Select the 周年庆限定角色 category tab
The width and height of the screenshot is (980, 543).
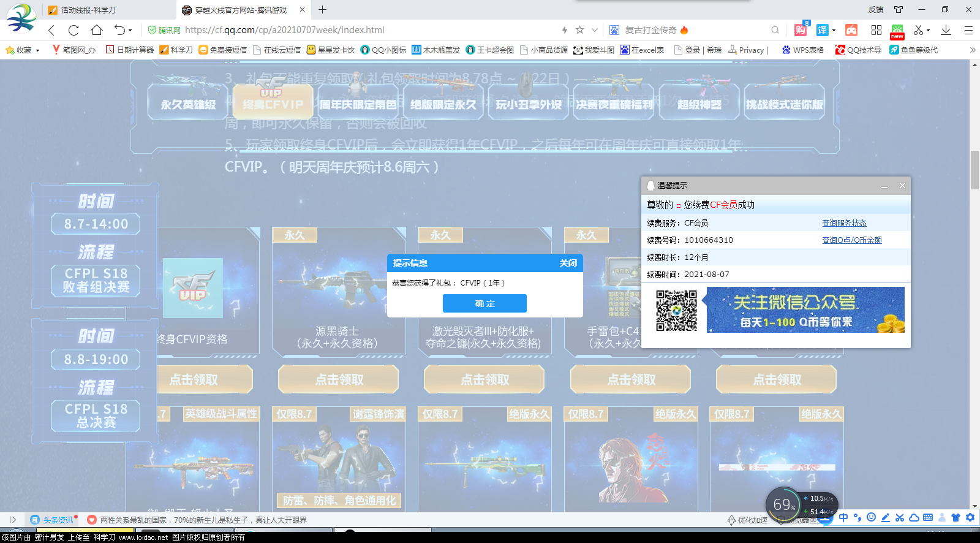[x=358, y=101]
